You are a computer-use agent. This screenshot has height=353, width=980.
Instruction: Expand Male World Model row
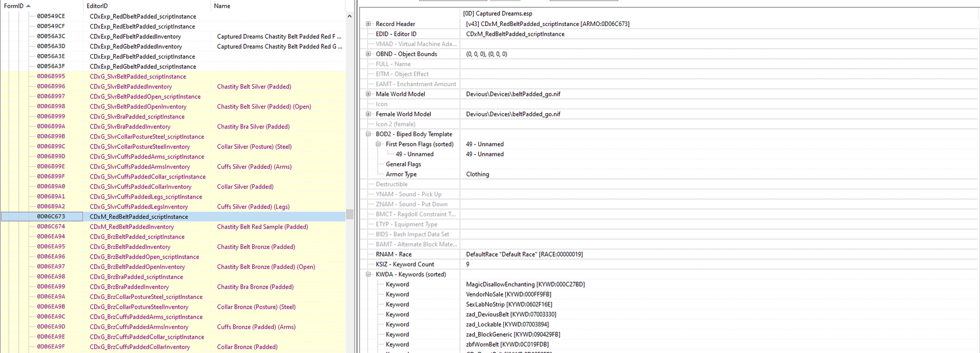click(368, 94)
